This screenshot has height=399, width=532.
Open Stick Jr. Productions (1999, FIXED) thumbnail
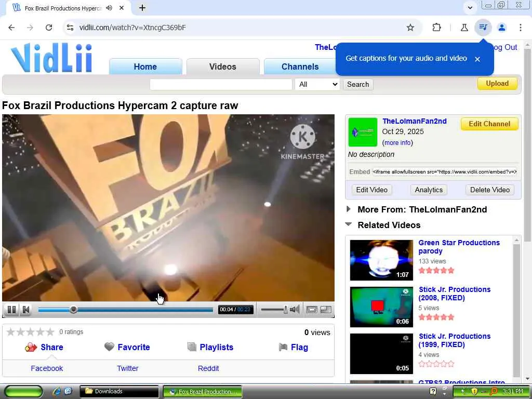(x=381, y=353)
